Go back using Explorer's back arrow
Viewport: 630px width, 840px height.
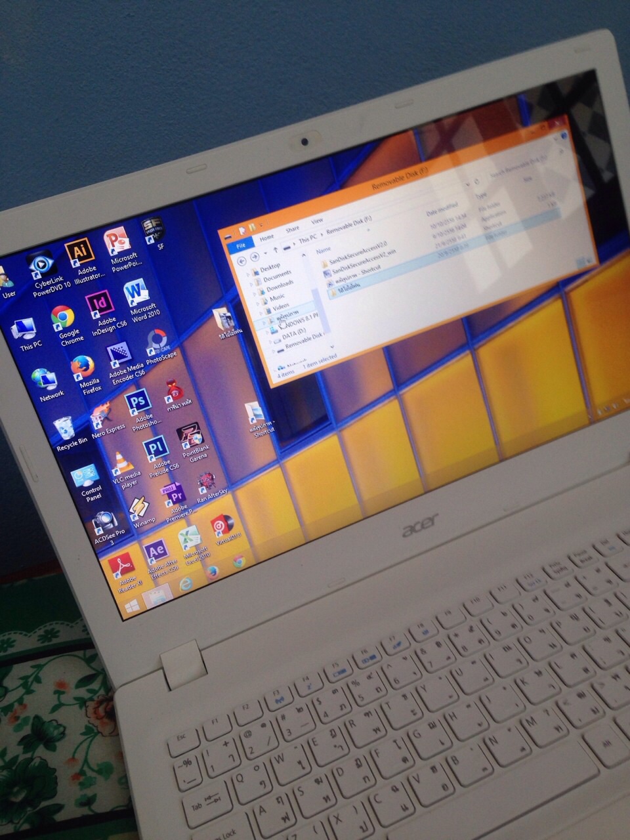(242, 262)
